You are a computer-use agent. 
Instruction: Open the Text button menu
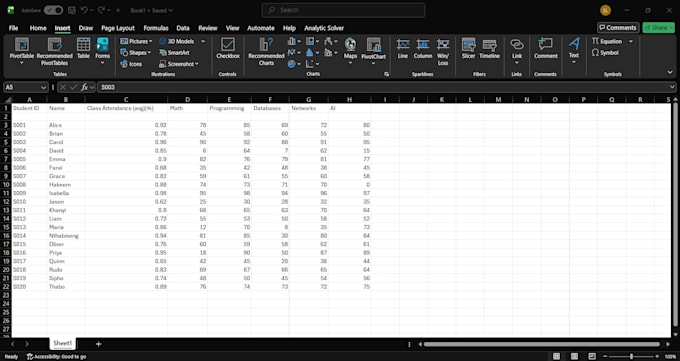click(x=574, y=52)
